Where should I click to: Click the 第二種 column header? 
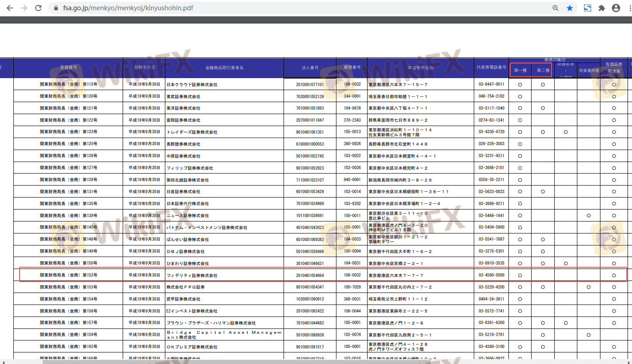[x=543, y=70]
